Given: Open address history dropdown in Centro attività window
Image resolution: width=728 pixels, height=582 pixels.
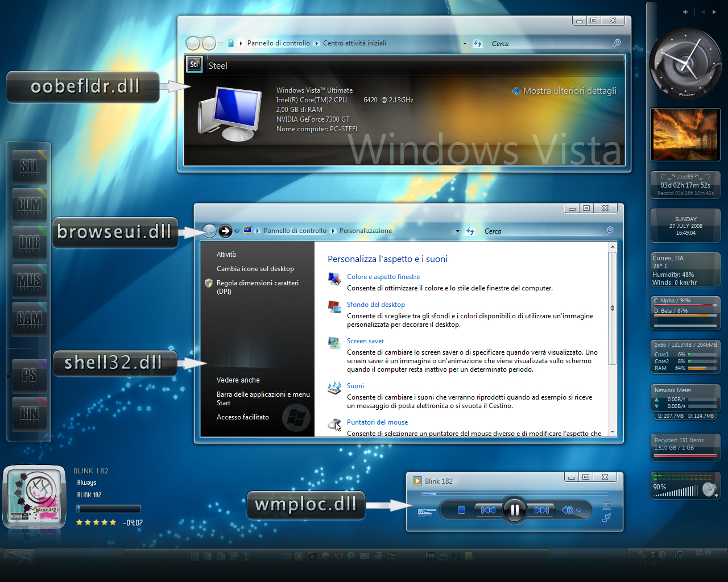Looking at the screenshot, I should pos(465,44).
